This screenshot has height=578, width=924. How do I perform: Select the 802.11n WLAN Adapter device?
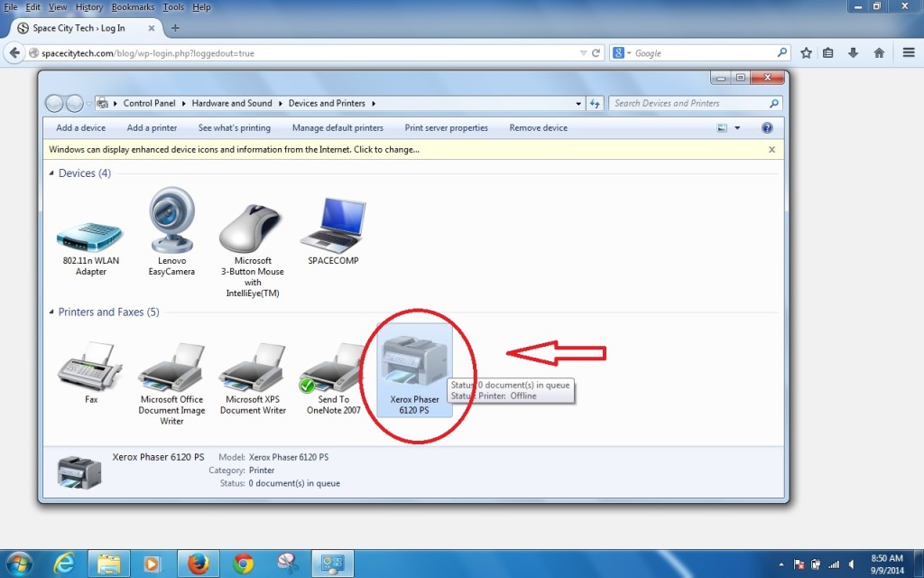coord(90,247)
